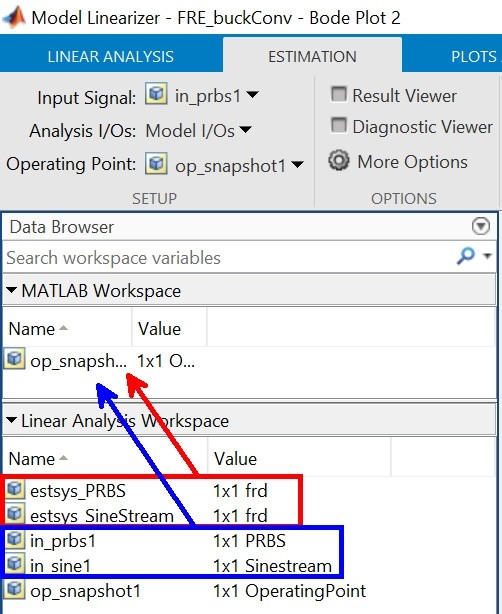Enable the Result Viewer checkbox

tap(339, 94)
